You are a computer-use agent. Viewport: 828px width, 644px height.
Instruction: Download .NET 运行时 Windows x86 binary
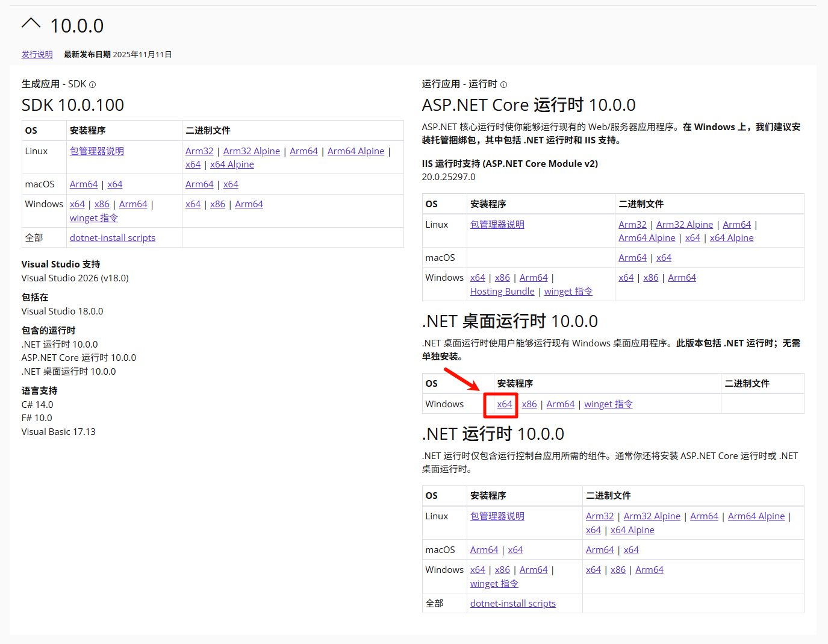[618, 570]
